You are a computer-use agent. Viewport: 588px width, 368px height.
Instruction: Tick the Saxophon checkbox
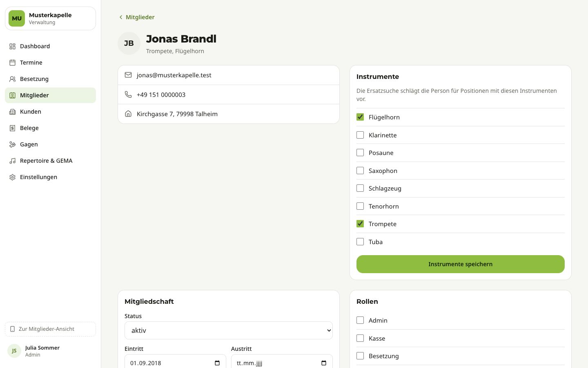(x=360, y=171)
